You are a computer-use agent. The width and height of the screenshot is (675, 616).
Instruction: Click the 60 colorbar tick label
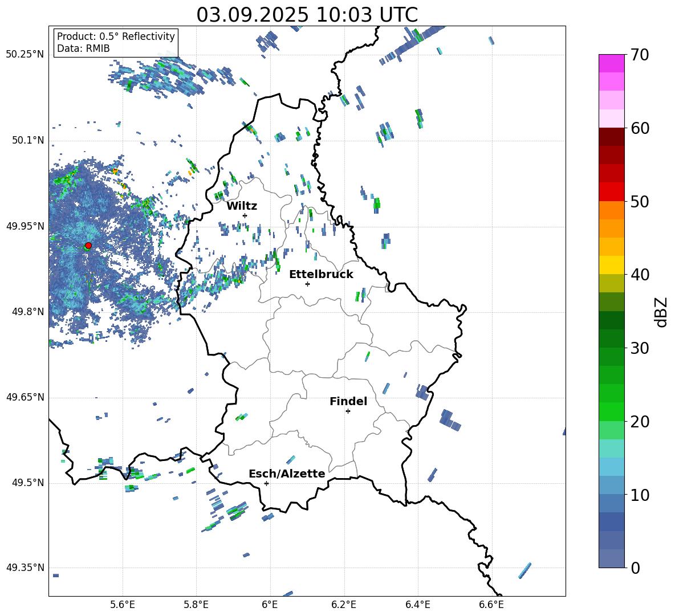click(x=639, y=128)
